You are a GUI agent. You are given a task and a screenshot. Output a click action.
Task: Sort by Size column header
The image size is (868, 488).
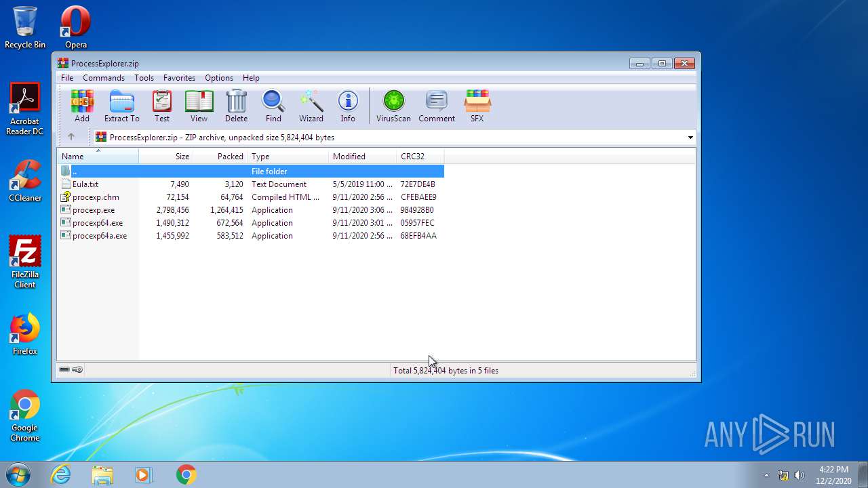click(x=166, y=157)
